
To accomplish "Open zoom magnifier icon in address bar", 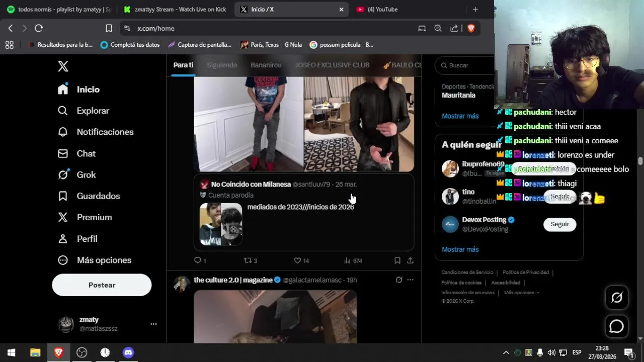I will coord(438,28).
